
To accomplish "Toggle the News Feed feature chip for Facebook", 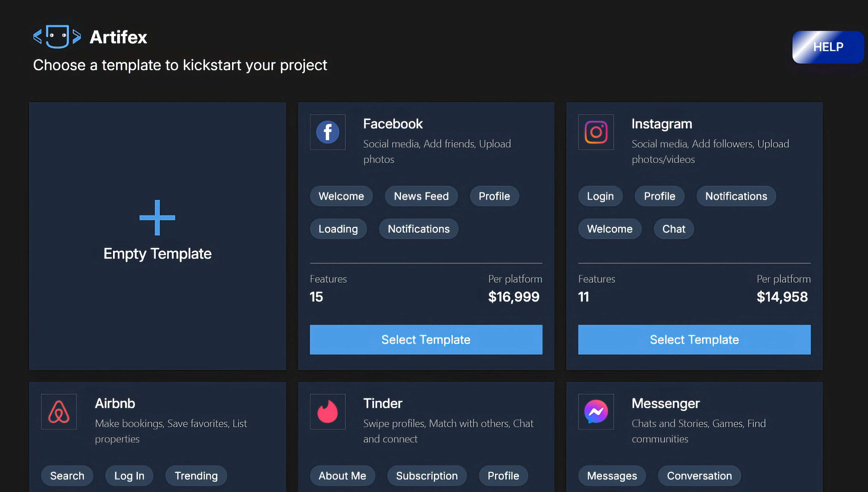I will coord(421,196).
